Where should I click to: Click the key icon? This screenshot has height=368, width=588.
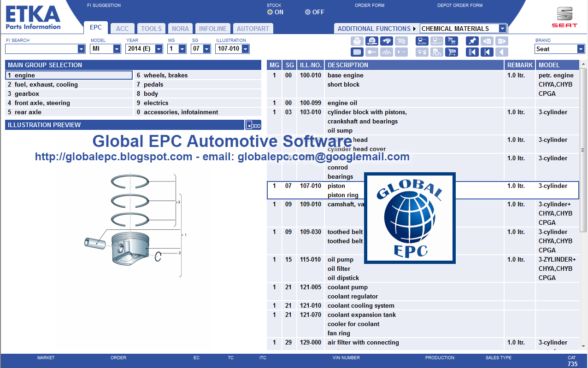372,52
